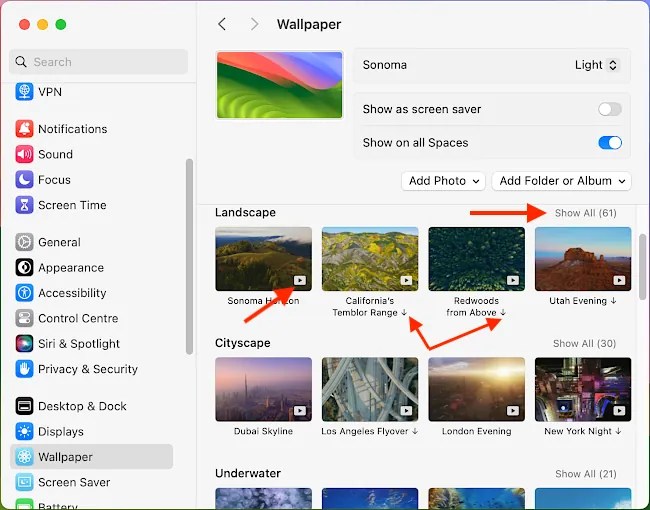This screenshot has height=510, width=650.
Task: Open Focus settings in the sidebar
Action: click(91, 180)
